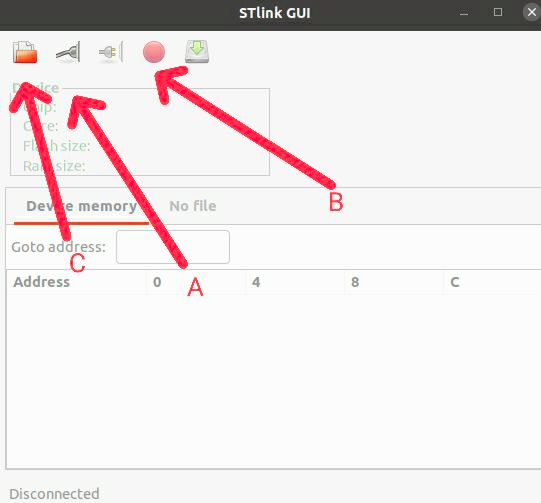Click the Goto address label
Screen dimensions: 541x503
(58, 247)
